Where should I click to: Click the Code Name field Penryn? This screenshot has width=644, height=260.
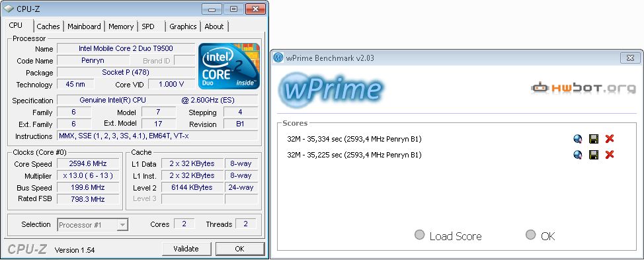(x=93, y=60)
